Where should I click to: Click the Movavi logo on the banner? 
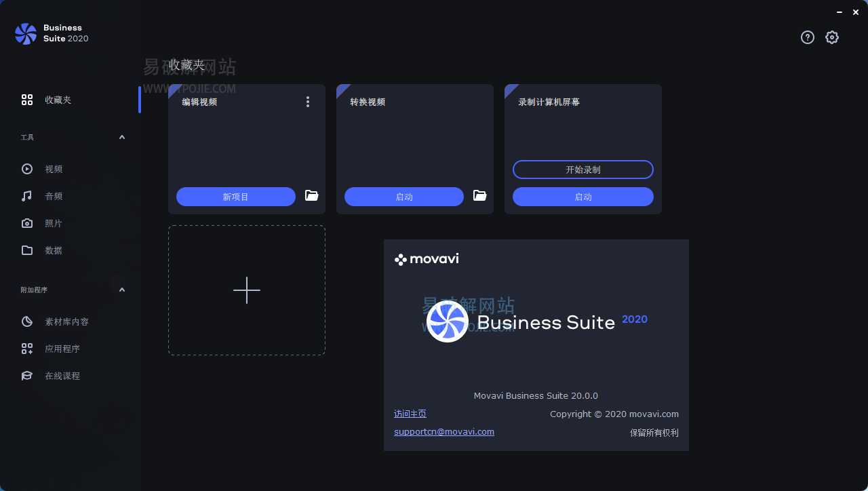tap(427, 258)
